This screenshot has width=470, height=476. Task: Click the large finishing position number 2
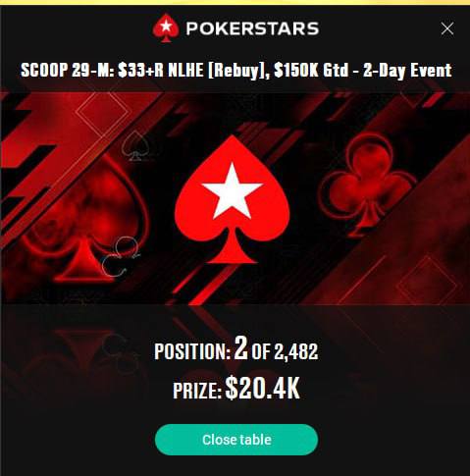click(x=240, y=348)
